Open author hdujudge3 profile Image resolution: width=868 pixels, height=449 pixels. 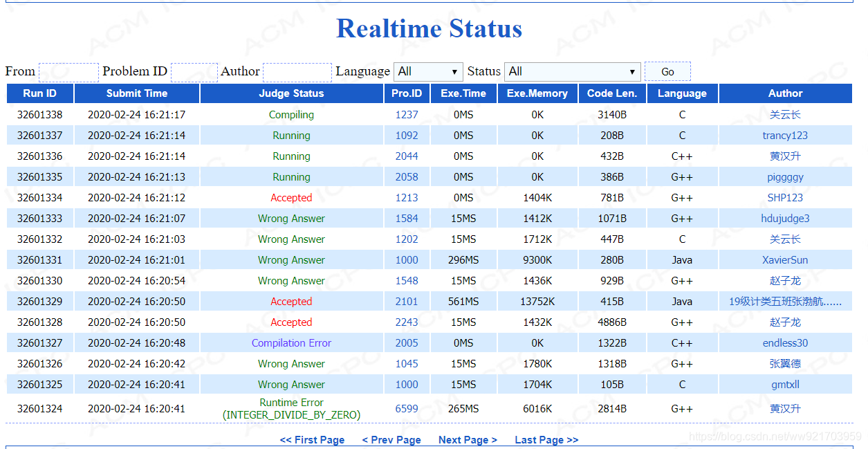pos(785,219)
